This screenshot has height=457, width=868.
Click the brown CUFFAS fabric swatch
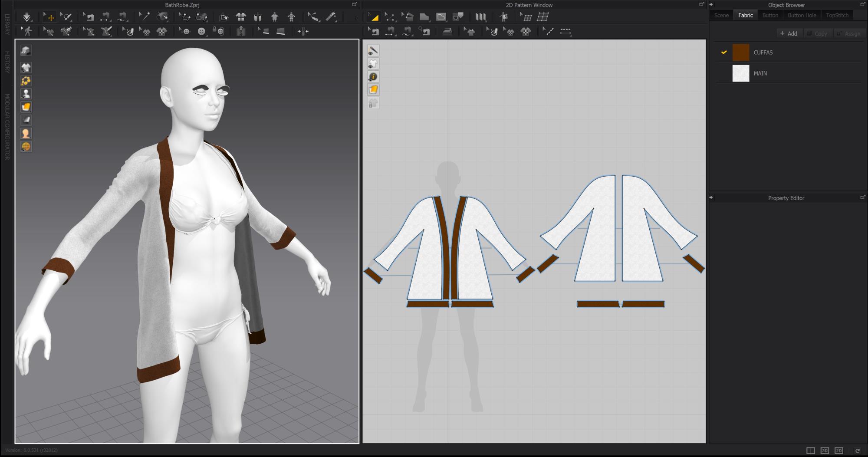click(x=741, y=53)
